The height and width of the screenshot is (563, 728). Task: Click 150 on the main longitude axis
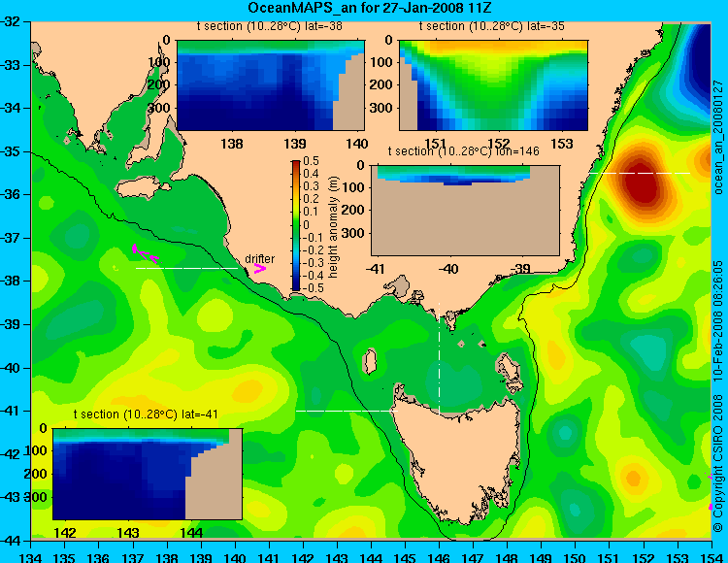point(576,557)
